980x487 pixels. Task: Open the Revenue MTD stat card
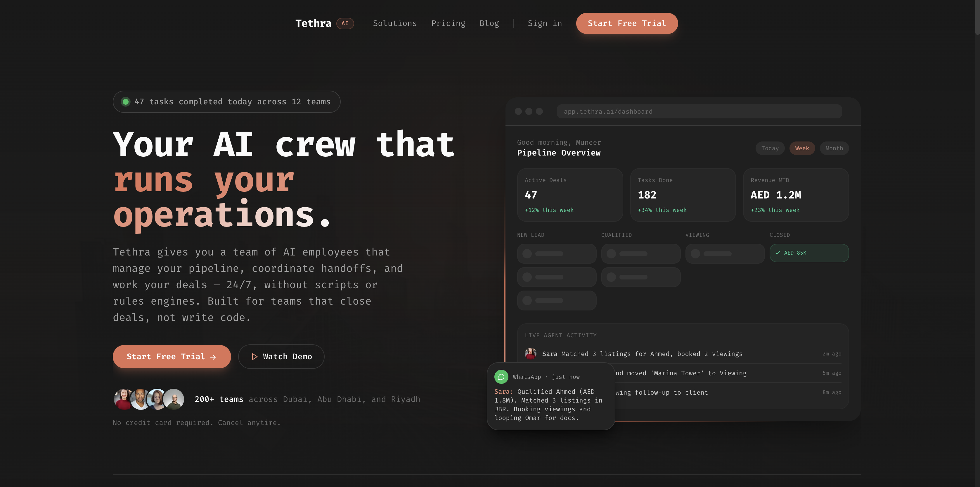pos(796,195)
